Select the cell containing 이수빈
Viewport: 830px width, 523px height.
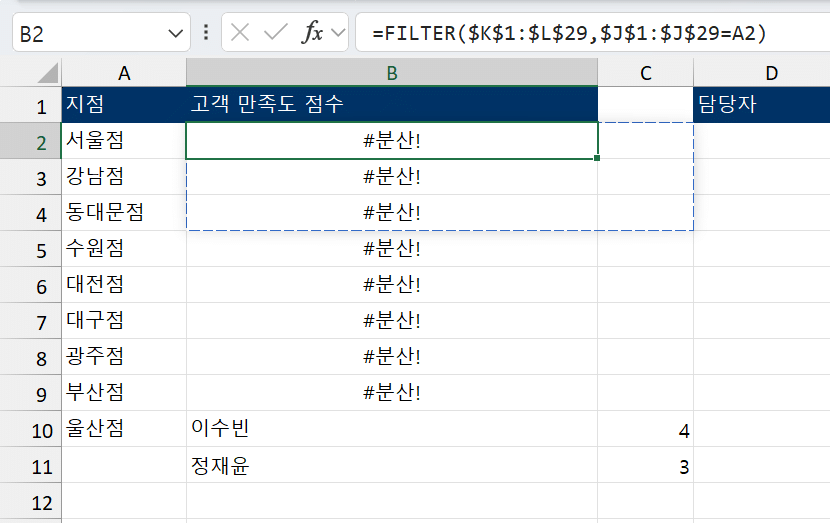(x=392, y=429)
